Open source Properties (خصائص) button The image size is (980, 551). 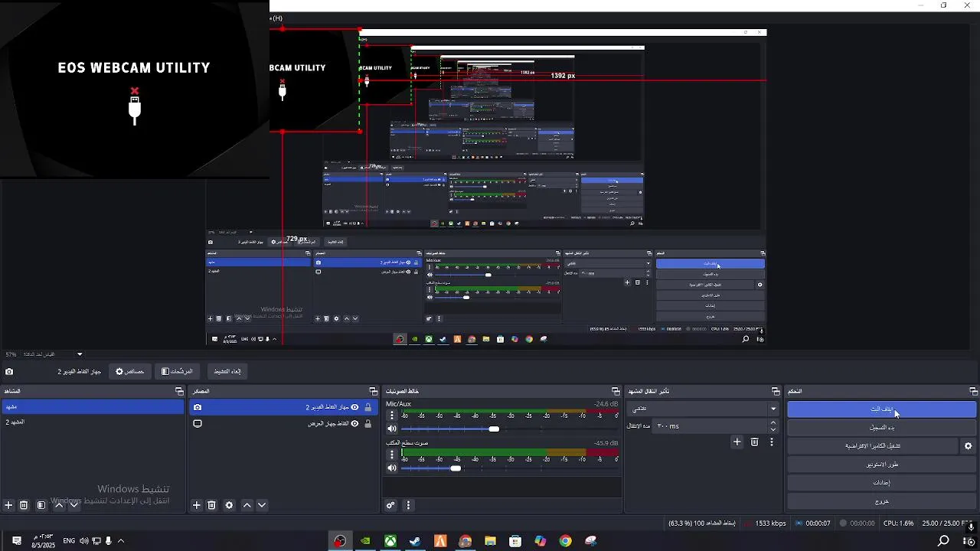129,372
